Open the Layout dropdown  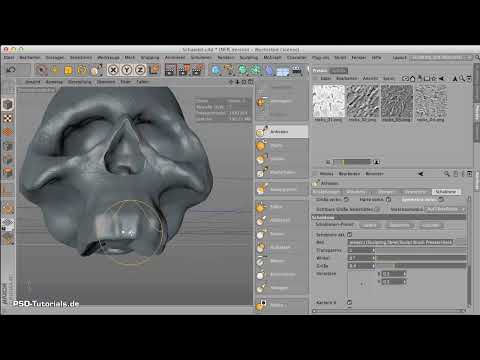pyautogui.click(x=441, y=58)
